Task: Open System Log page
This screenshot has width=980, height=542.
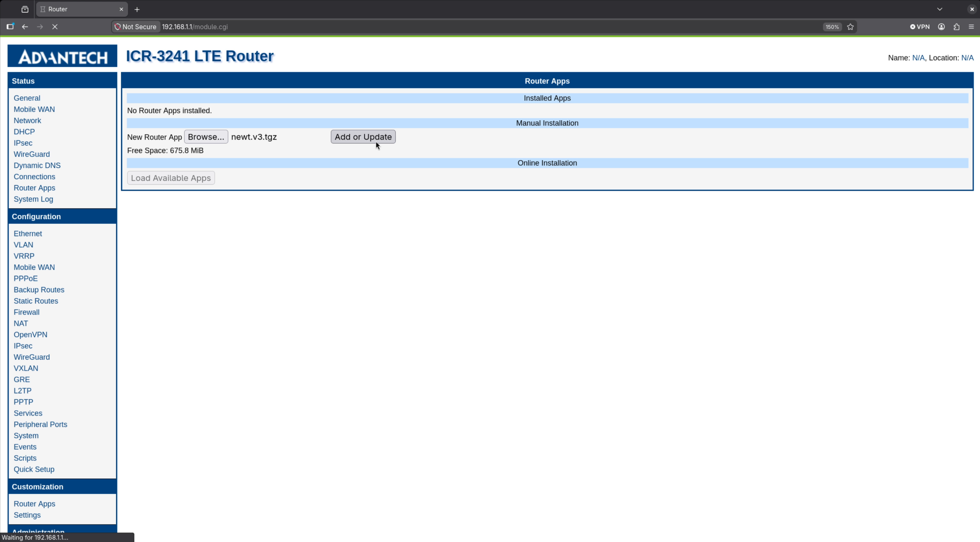Action: pos(33,199)
